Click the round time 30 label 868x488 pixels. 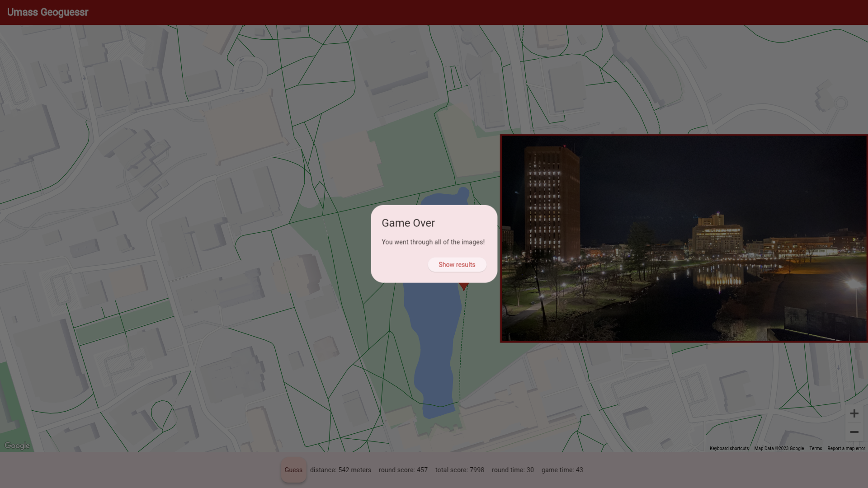click(x=513, y=470)
